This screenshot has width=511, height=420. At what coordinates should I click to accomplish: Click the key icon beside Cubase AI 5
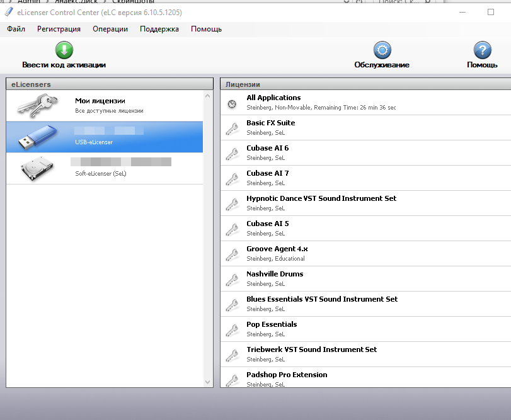232,230
